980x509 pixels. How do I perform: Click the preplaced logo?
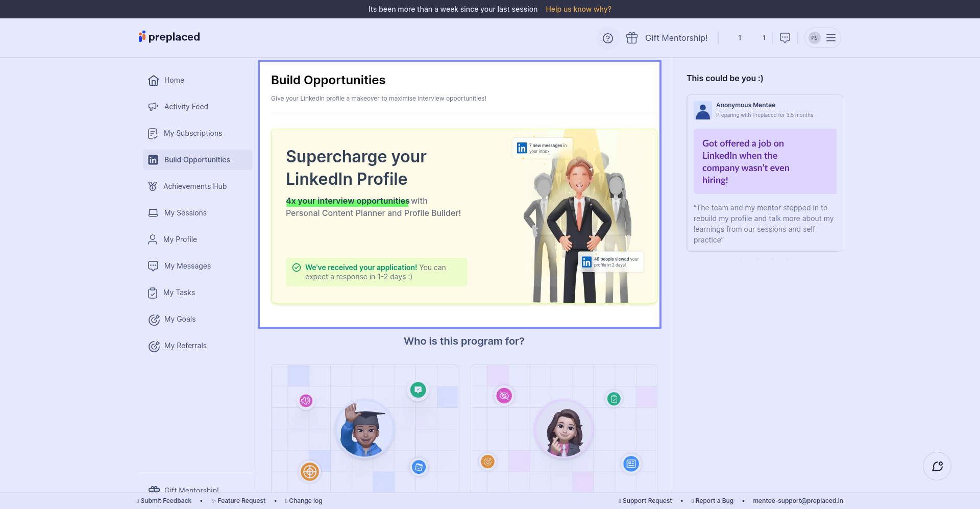point(169,37)
